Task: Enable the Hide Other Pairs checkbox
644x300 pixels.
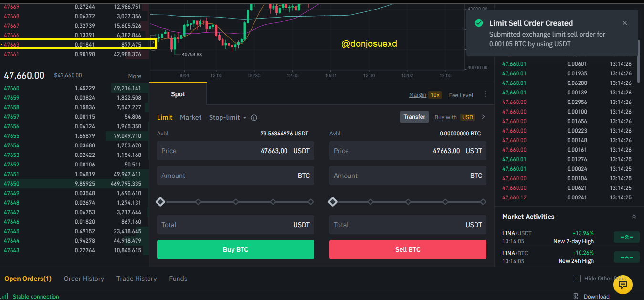Action: click(577, 279)
